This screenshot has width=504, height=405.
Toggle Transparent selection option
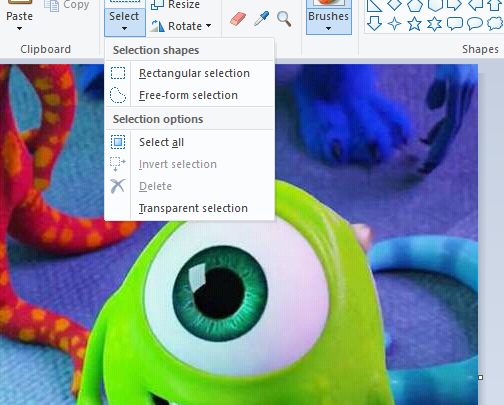(189, 208)
